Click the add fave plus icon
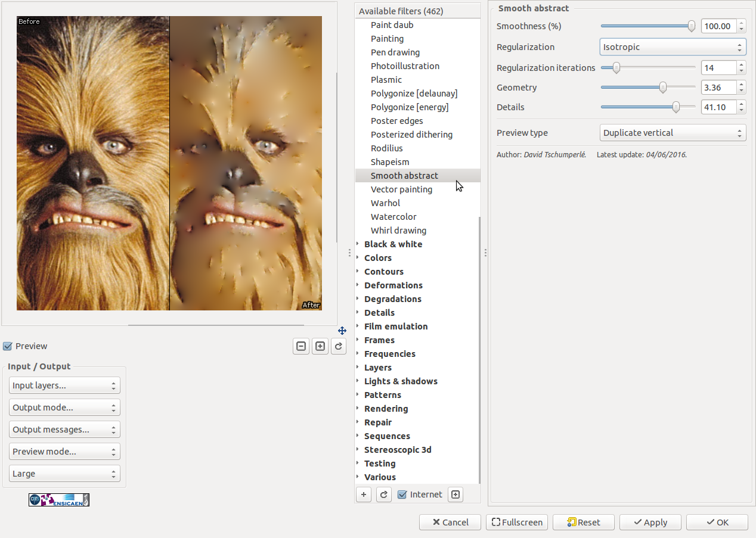Image resolution: width=756 pixels, height=538 pixels. [364, 495]
